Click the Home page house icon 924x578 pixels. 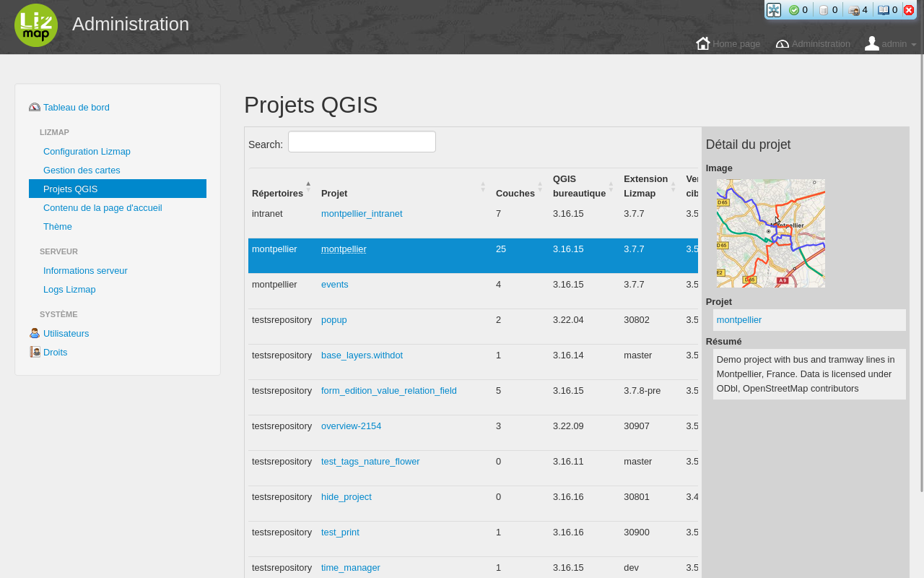pyautogui.click(x=703, y=43)
